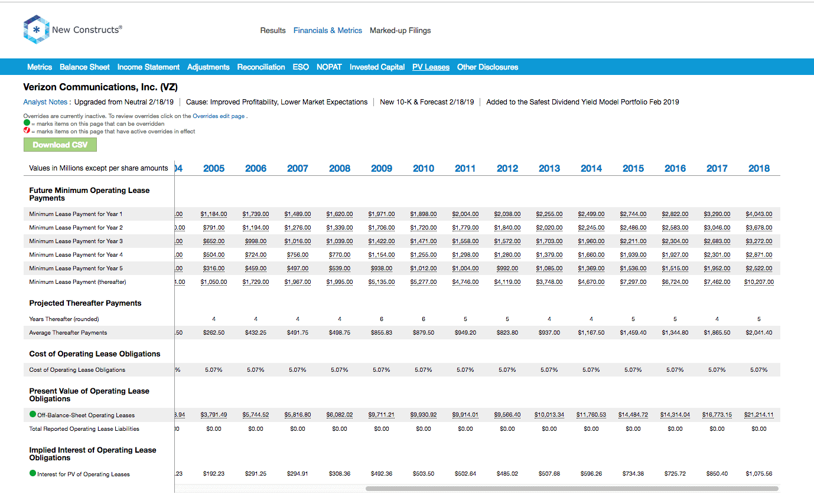Click the Minimum Lease Payment for Year 1 label
The width and height of the screenshot is (814, 504).
click(76, 214)
